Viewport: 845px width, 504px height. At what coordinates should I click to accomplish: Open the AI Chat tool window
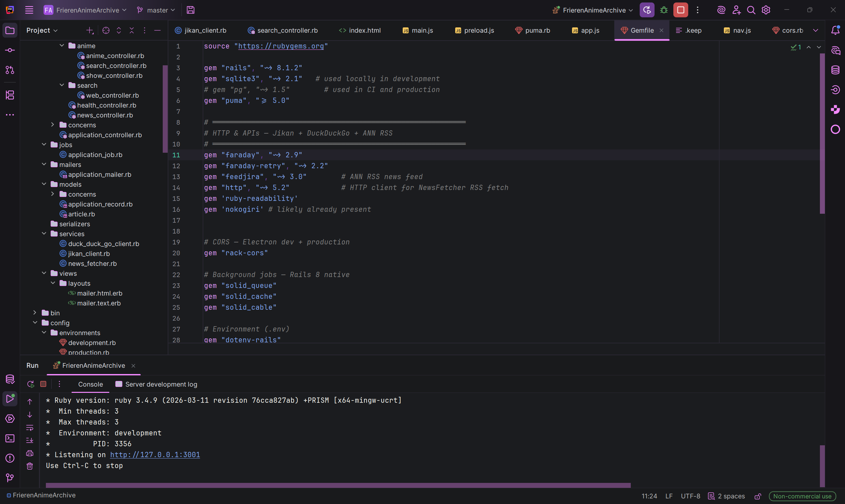pos(835,50)
